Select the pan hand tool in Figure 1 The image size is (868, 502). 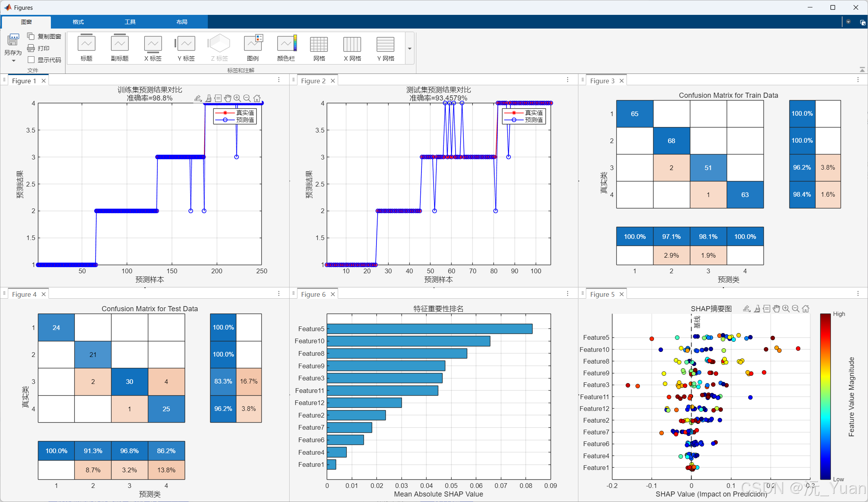click(x=227, y=98)
